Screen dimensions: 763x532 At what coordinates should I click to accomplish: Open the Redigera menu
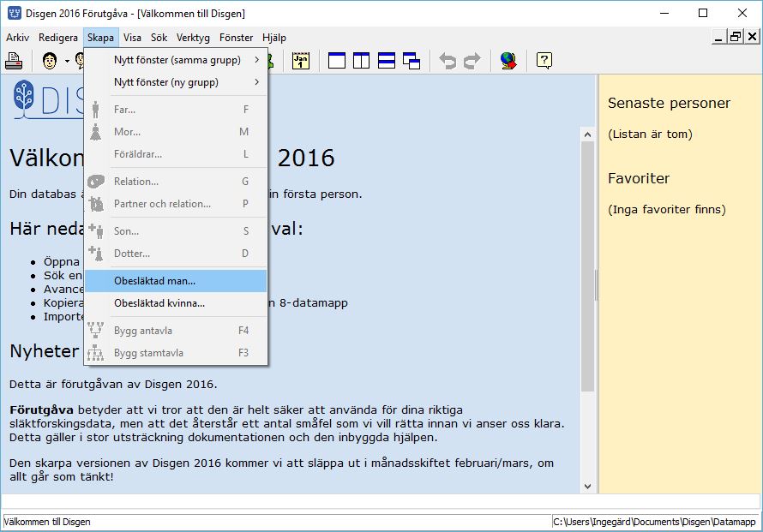[x=58, y=38]
